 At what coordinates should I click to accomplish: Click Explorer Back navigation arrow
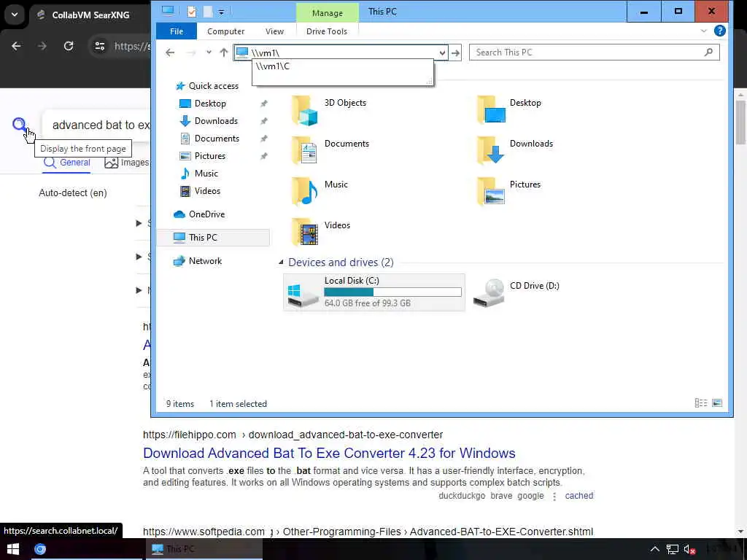[x=170, y=52]
